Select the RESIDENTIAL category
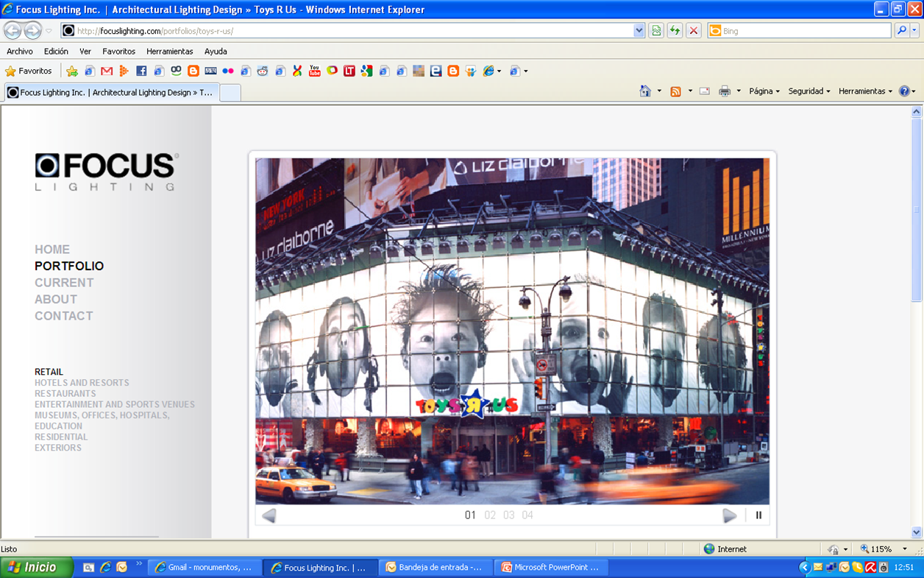The image size is (924, 578). (61, 437)
